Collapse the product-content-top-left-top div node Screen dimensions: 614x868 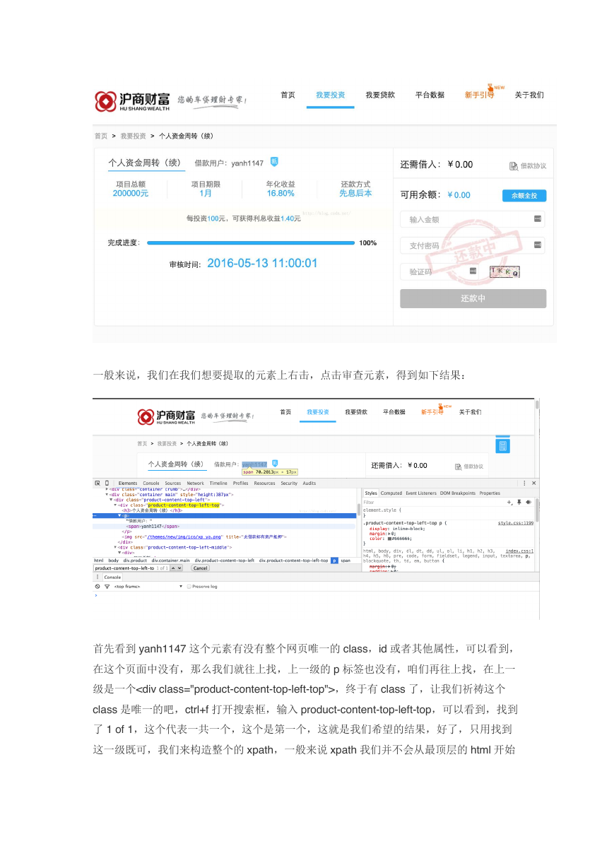coord(115,505)
